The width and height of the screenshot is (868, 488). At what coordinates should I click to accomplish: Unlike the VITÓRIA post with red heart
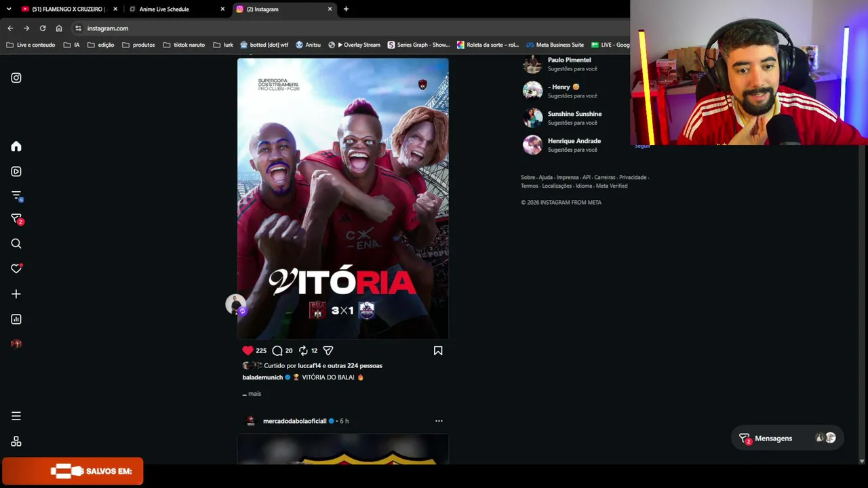tap(248, 350)
